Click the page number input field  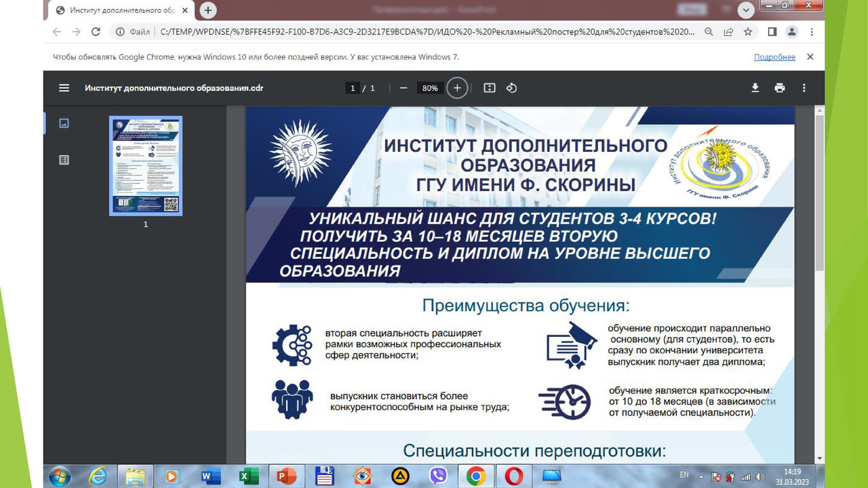tap(352, 88)
